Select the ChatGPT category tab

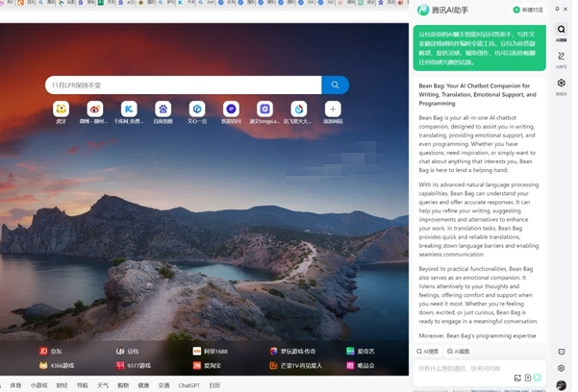[189, 385]
